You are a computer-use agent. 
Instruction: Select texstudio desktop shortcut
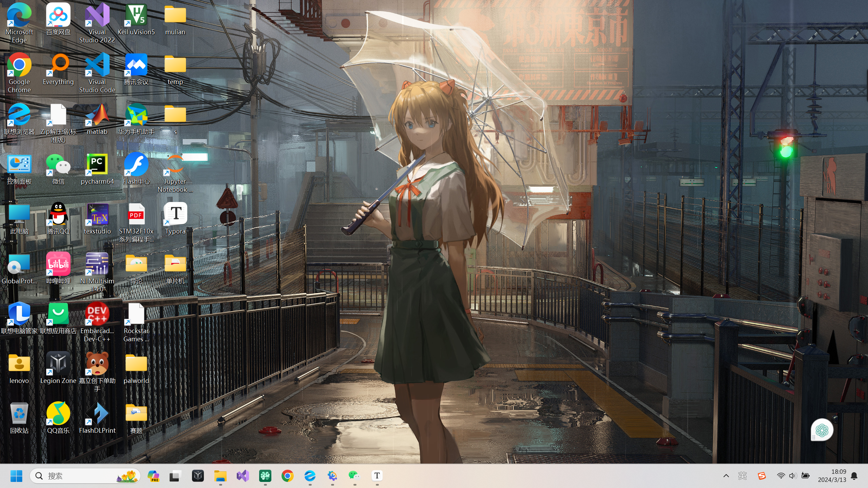pyautogui.click(x=97, y=219)
